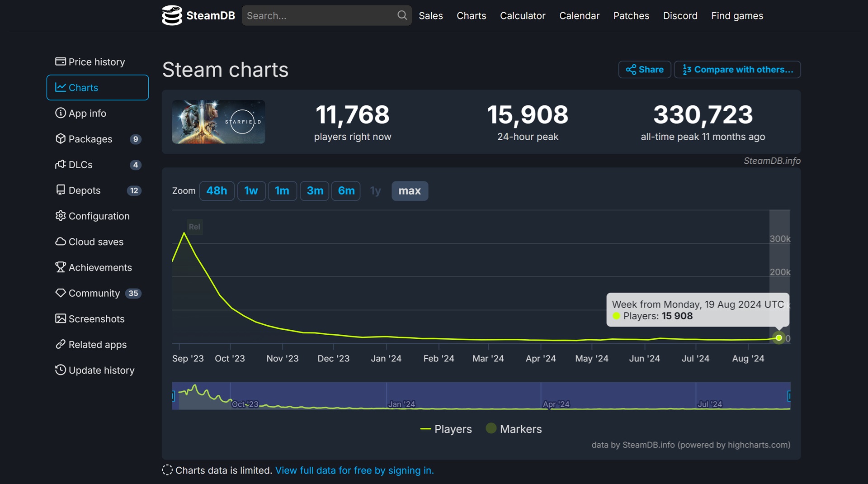Select the Achievements trophy icon

coord(61,267)
